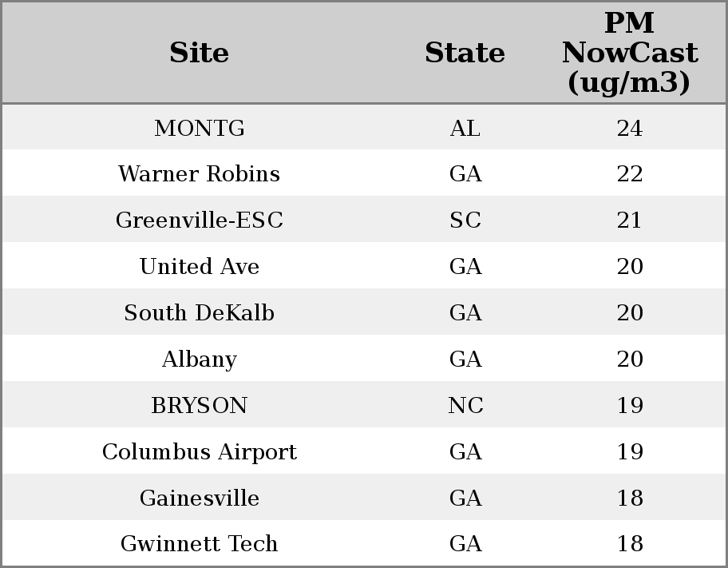Viewport: 728px width, 568px height.
Task: Click the Gwinnett Tech site name
Action: click(199, 544)
